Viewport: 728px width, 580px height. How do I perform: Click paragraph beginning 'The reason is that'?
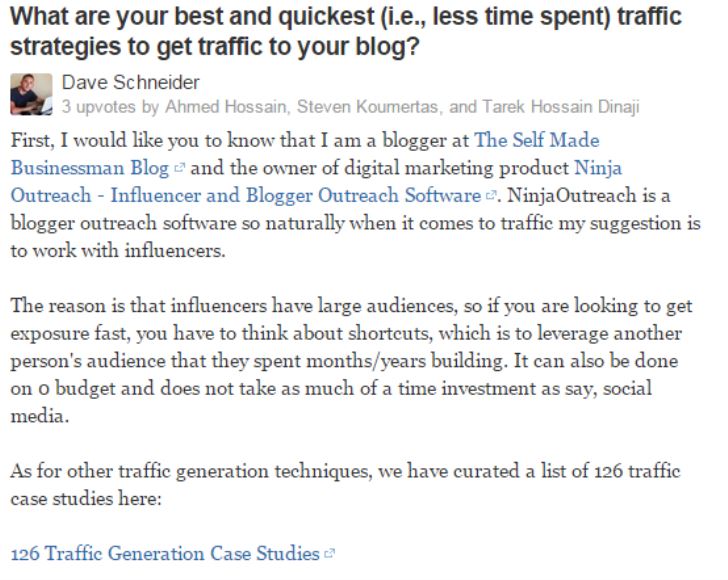click(351, 360)
